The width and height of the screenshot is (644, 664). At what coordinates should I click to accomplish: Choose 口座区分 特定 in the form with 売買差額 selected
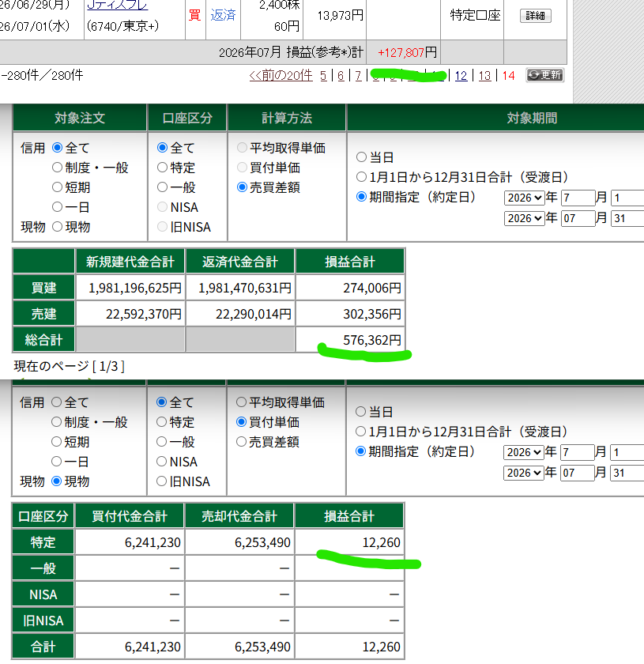(x=162, y=168)
